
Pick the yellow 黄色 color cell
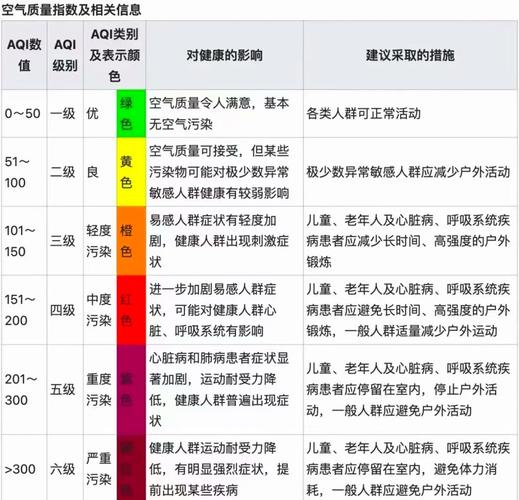pyautogui.click(x=131, y=172)
